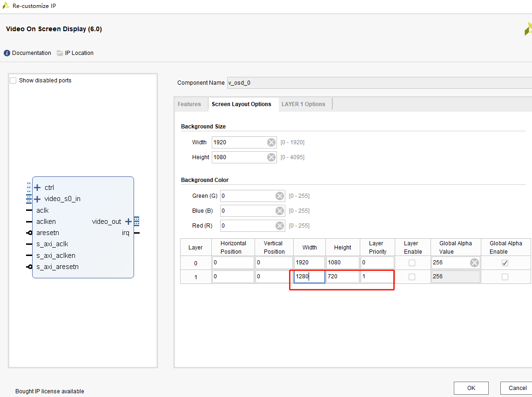Viewport: 532px width, 397px height.
Task: Toggle Layer Enable for layer 1
Action: click(412, 277)
